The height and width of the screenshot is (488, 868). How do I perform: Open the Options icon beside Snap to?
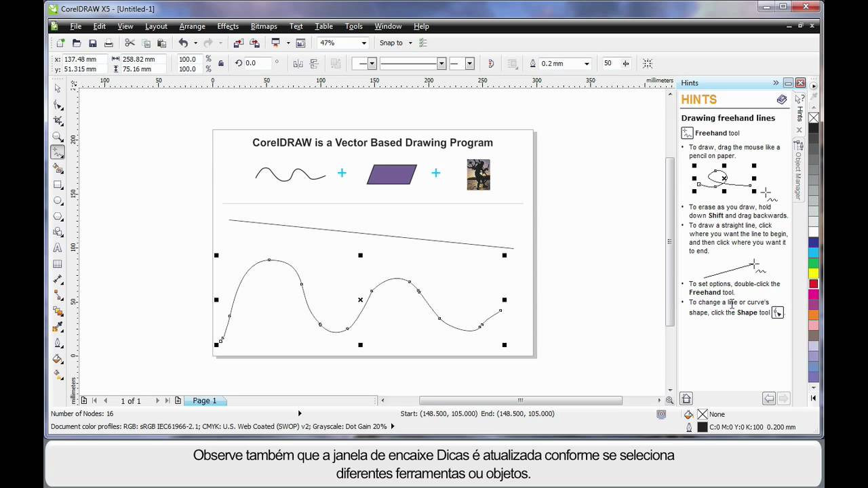click(423, 43)
